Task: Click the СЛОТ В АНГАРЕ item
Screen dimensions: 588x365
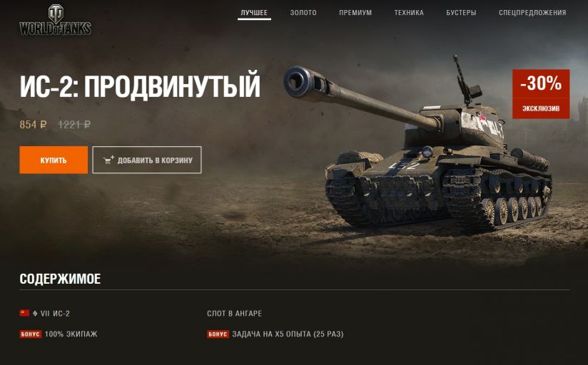Action: pos(234,313)
